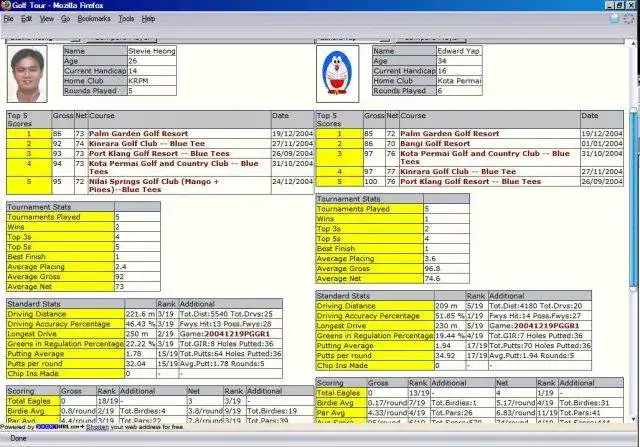Click Stevie's Tournaments Played label
The height and width of the screenshot is (447, 640).
60,217
